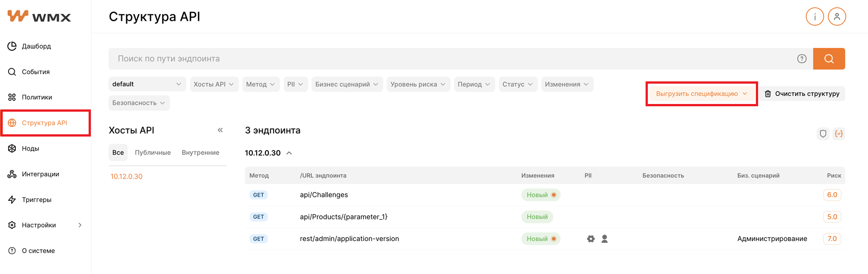Open the info icon in header
Viewport: 868px width, 274px height.
[x=815, y=17]
